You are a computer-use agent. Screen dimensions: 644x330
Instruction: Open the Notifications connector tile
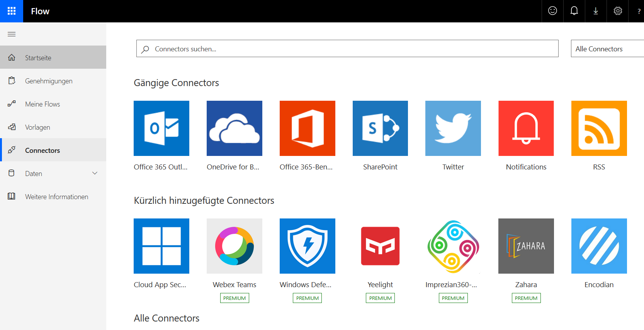tap(526, 128)
